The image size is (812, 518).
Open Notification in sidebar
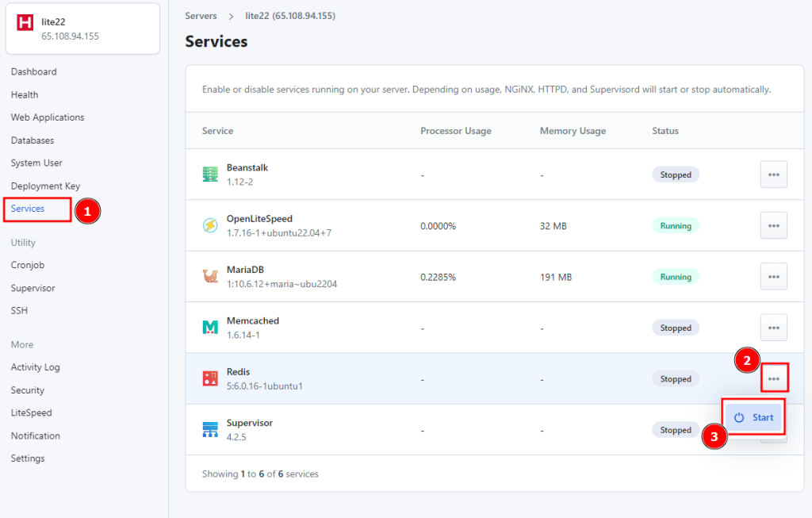coord(35,436)
